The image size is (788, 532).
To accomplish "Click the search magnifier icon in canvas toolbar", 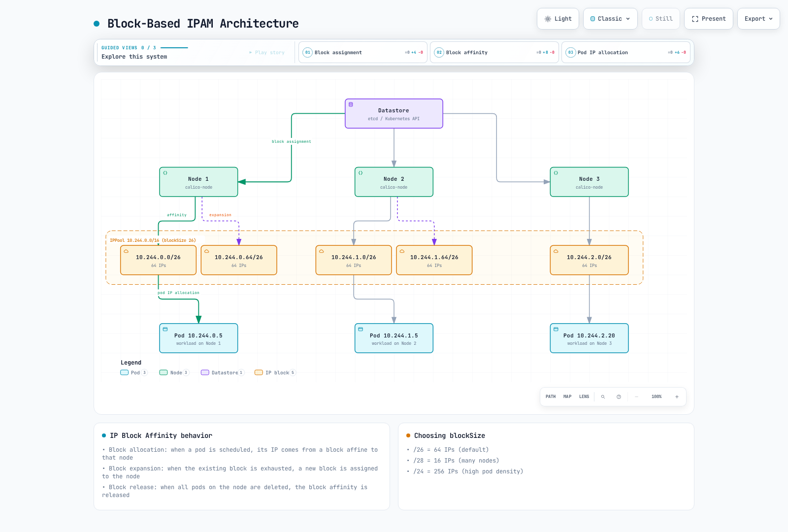I will (x=603, y=397).
